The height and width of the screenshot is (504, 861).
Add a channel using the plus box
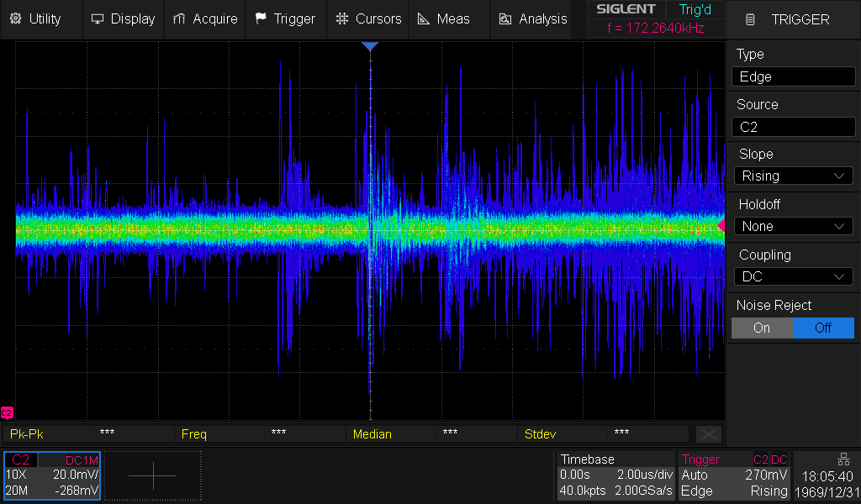pos(153,475)
